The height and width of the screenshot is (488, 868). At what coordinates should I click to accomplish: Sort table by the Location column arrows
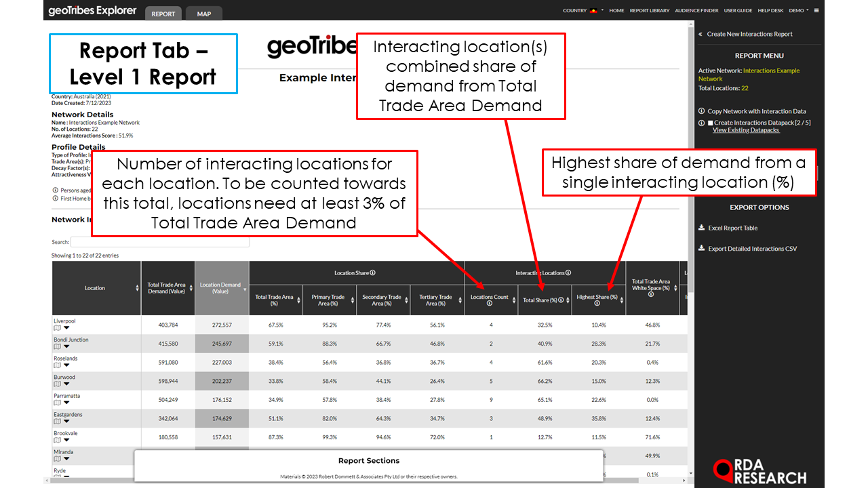138,288
